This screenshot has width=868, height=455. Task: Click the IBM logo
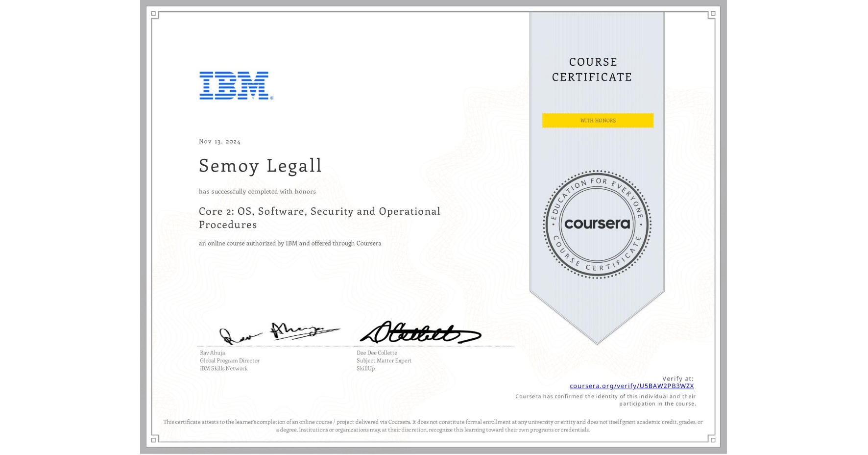[x=234, y=86]
